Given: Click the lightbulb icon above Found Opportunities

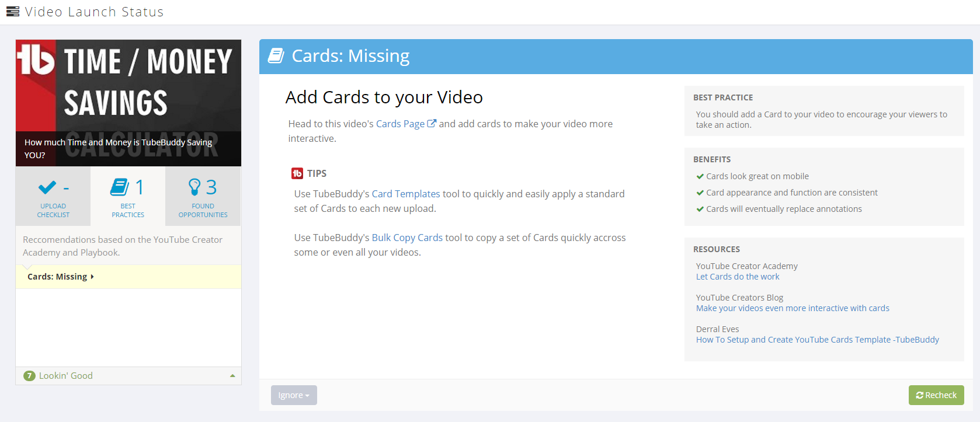Looking at the screenshot, I should pyautogui.click(x=194, y=187).
